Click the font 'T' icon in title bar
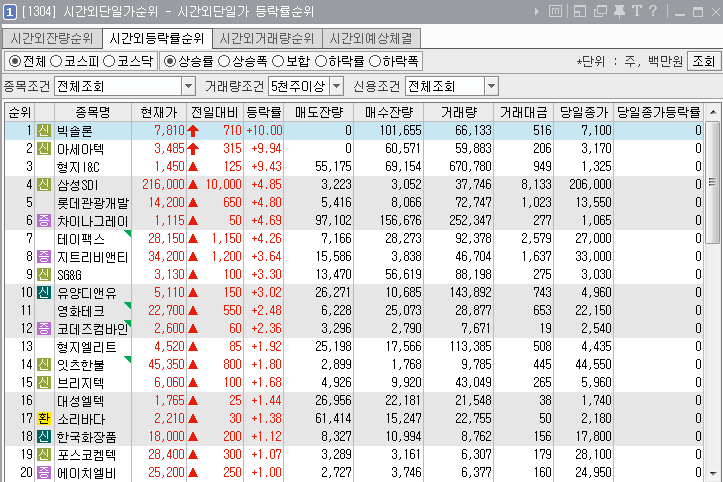 [637, 11]
